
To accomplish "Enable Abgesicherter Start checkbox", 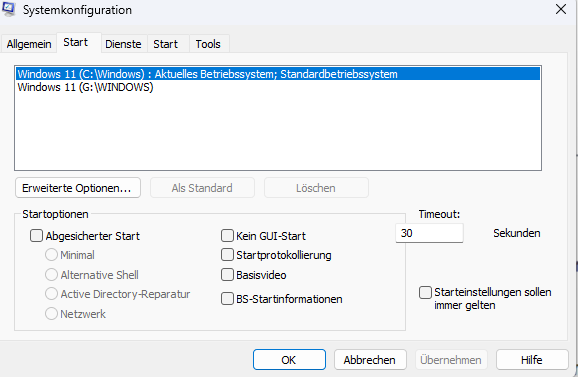I will (x=36, y=236).
